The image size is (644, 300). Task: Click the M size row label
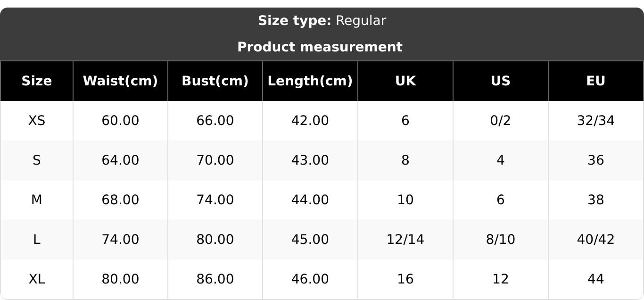37,200
